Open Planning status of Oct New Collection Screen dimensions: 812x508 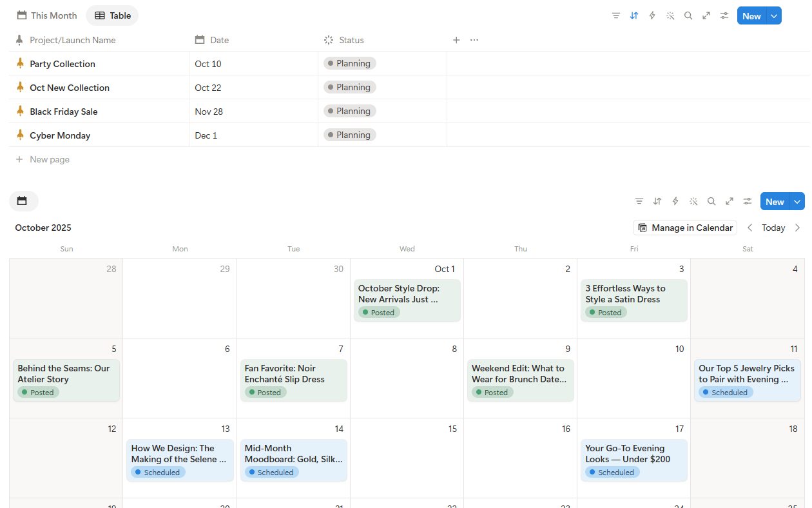pos(350,87)
